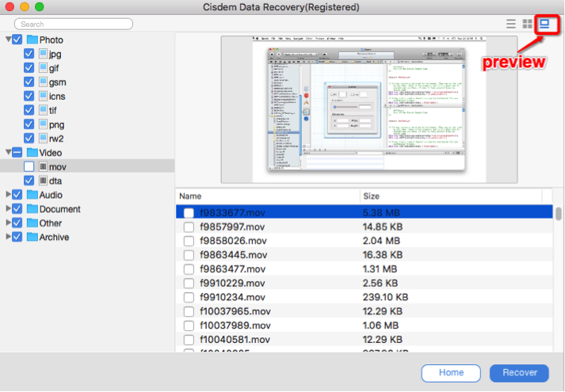Click the mov film strip icon
The width and height of the screenshot is (565, 392).
pos(43,166)
